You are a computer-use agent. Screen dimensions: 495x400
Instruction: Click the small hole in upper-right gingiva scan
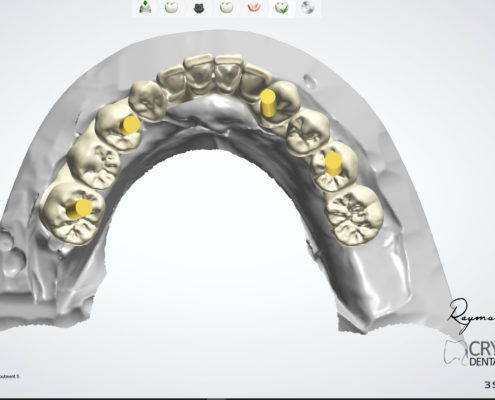[x=310, y=81]
